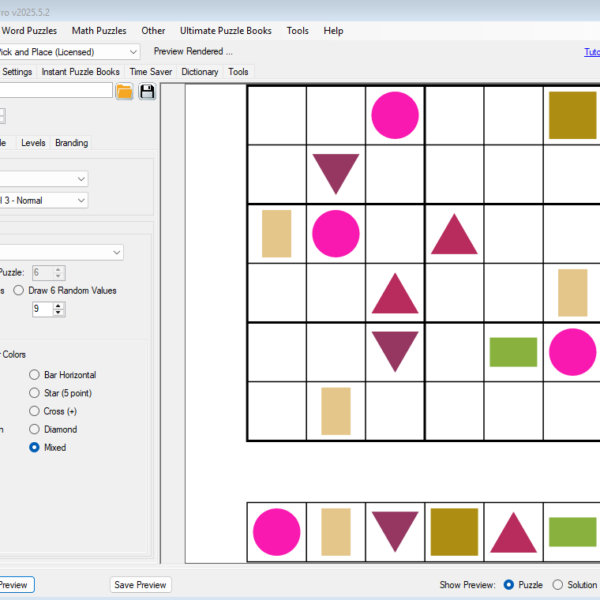Click the tan rectangle in grid row four
This screenshot has width=600, height=600.
(x=572, y=293)
